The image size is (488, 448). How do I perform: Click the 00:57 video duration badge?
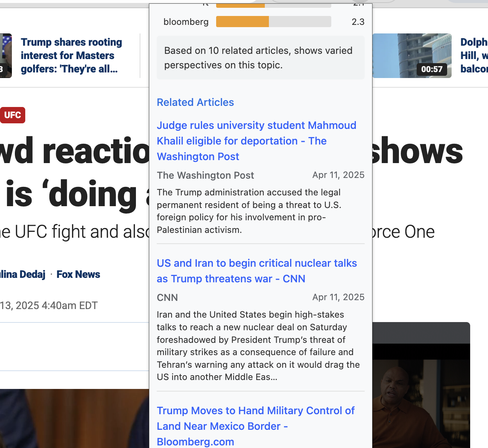tap(432, 69)
